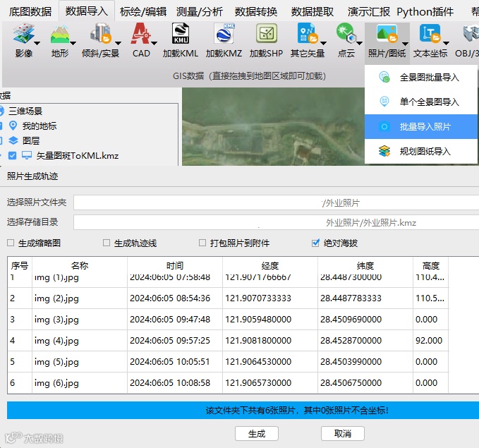
Task: Click the 选择照片文件夹 path field
Action: coord(276,202)
